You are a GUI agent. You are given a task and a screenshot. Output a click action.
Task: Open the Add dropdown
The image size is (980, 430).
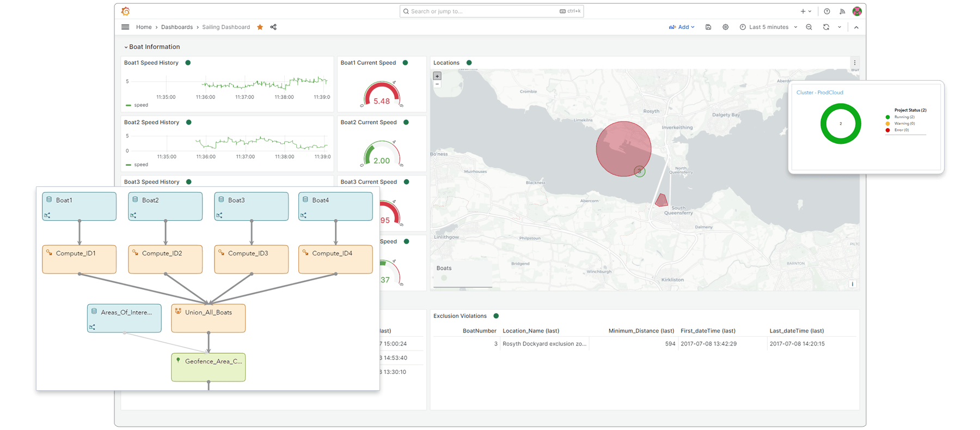point(682,27)
